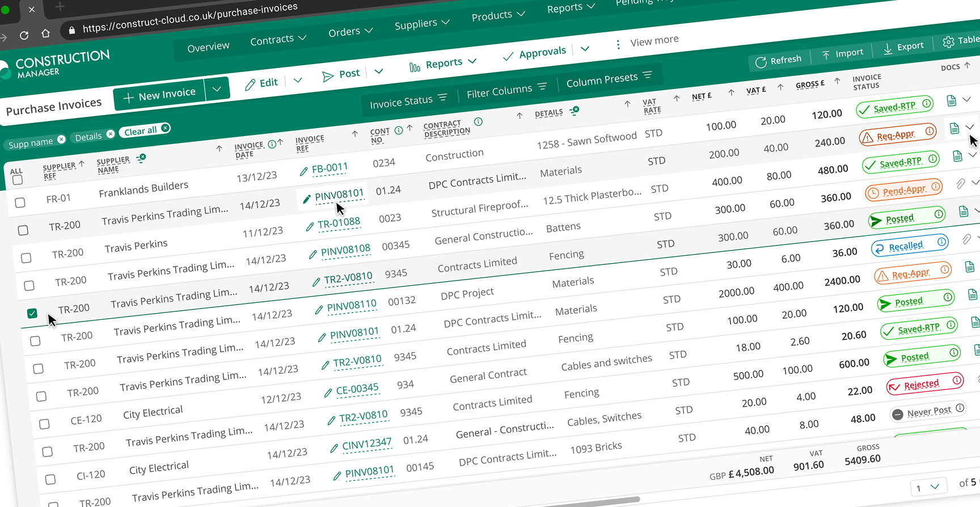The image size is (980, 507).
Task: Open info for Saved-RTP status on FR-01 row
Action: [x=926, y=104]
